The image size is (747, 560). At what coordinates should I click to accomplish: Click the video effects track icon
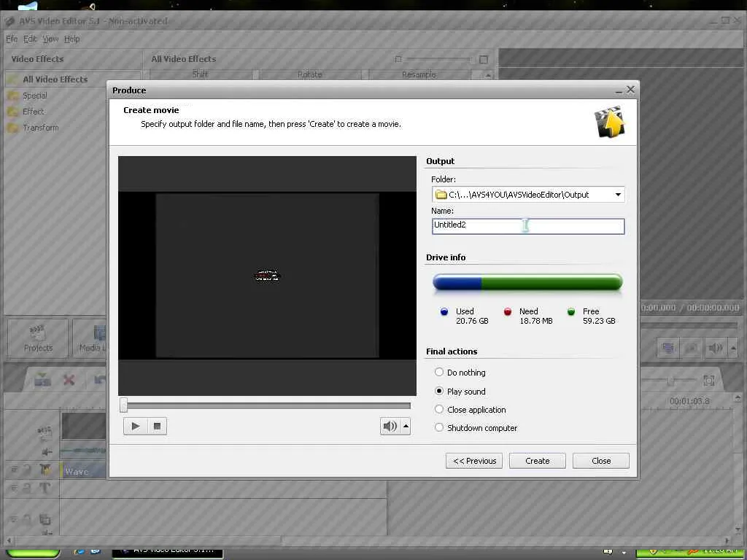[x=45, y=470]
